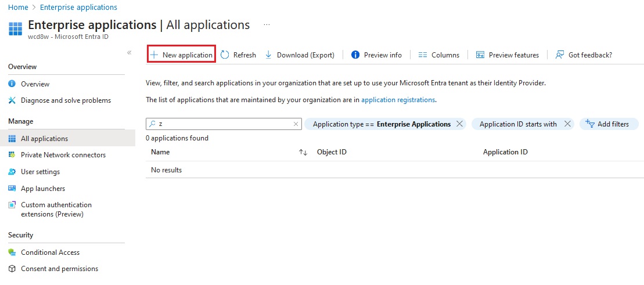Image resolution: width=644 pixels, height=285 pixels.
Task: Click the Name column header
Action: coord(160,152)
